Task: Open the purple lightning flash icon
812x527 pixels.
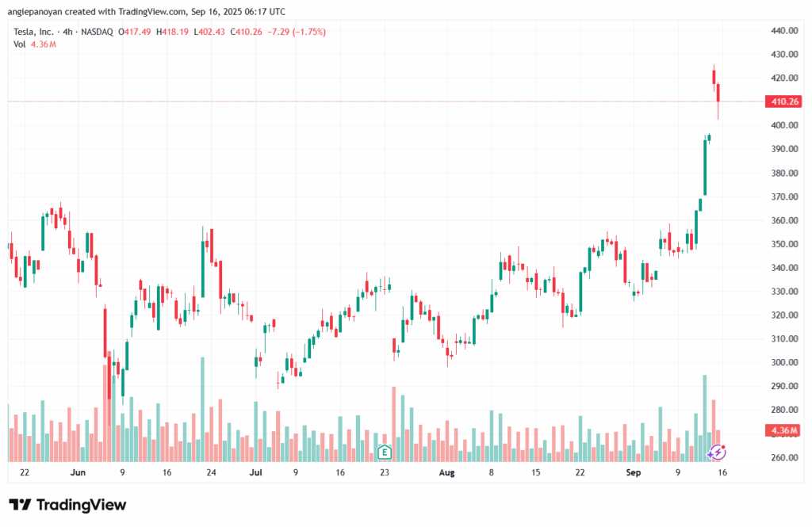Action: 717,453
